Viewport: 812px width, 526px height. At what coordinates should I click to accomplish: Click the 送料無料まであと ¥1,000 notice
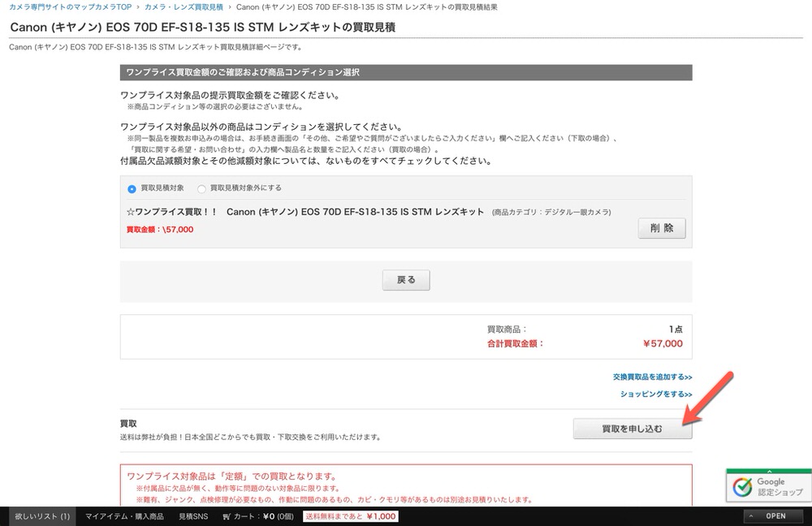click(x=351, y=516)
